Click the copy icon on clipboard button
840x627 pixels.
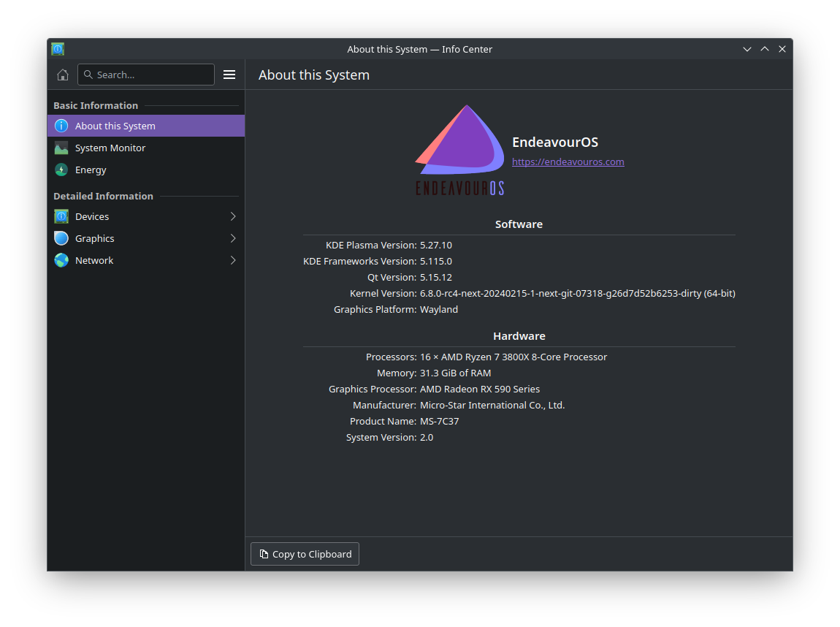tap(264, 554)
